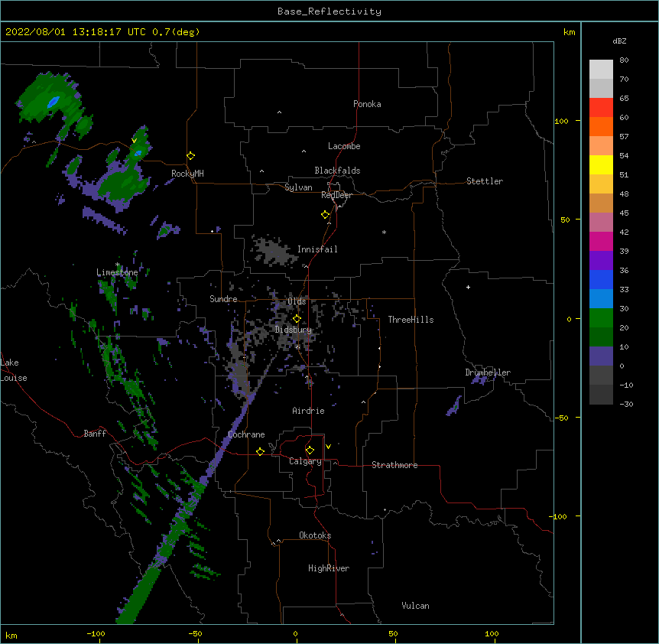Click the -30 dBZ legend value
659x644 pixels.
(x=626, y=404)
